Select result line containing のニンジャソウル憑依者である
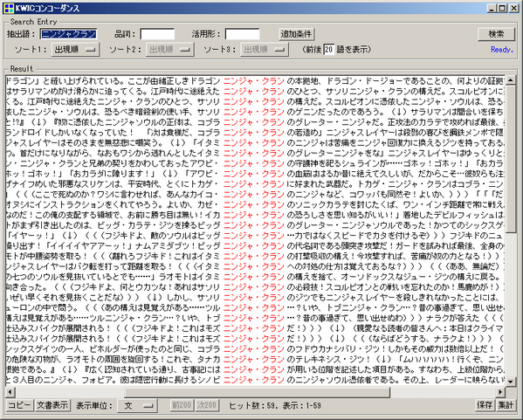Screen dimensions: 523x420 [255, 380]
